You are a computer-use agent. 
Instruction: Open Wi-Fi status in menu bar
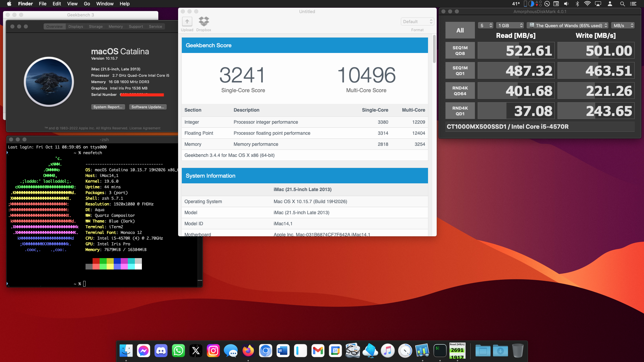click(587, 4)
